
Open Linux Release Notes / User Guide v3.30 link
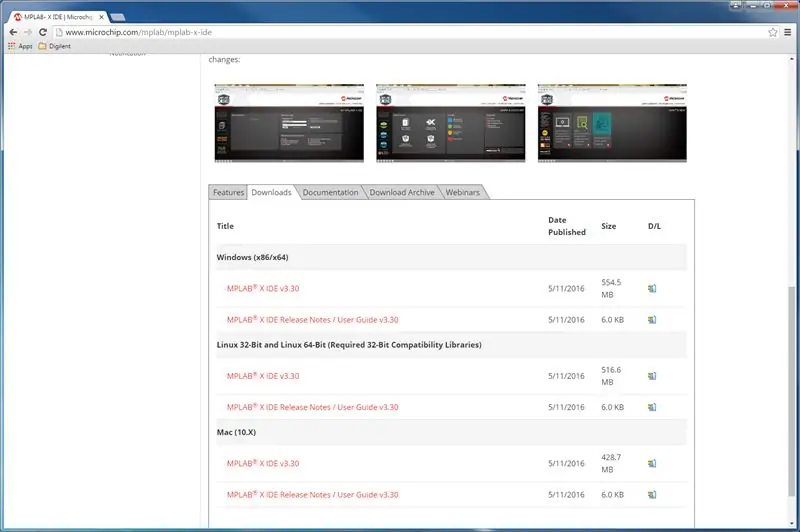point(312,407)
